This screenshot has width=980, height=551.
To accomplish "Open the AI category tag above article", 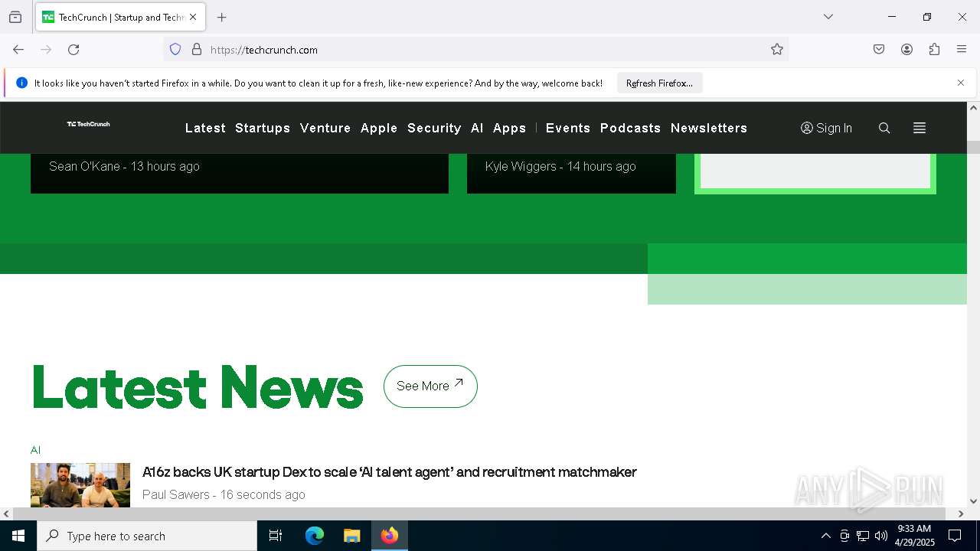I will click(x=35, y=450).
